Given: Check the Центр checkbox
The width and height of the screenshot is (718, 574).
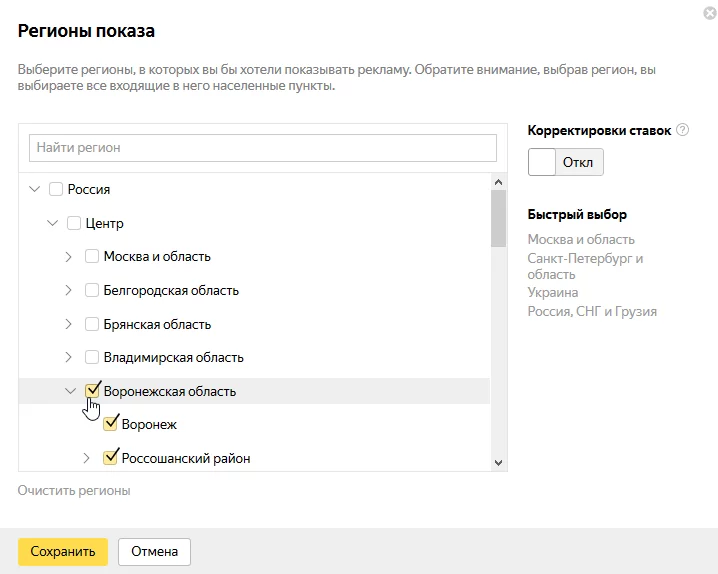Looking at the screenshot, I should (74, 223).
